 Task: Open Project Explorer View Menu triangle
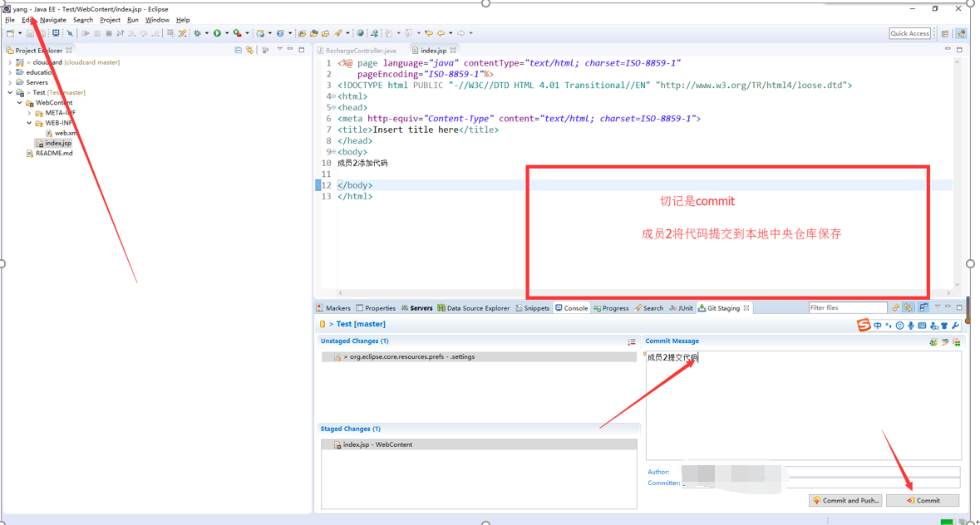pyautogui.click(x=279, y=49)
